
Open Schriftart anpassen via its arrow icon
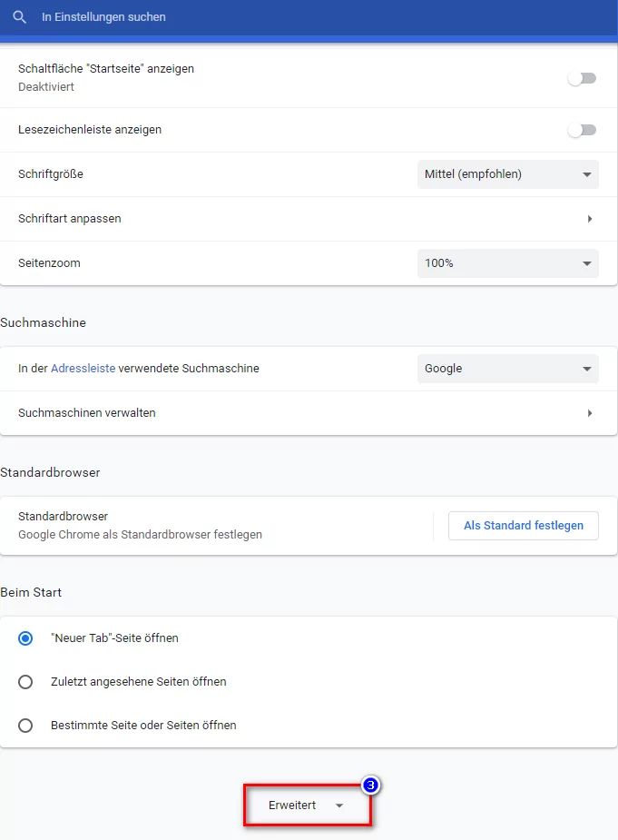point(590,219)
